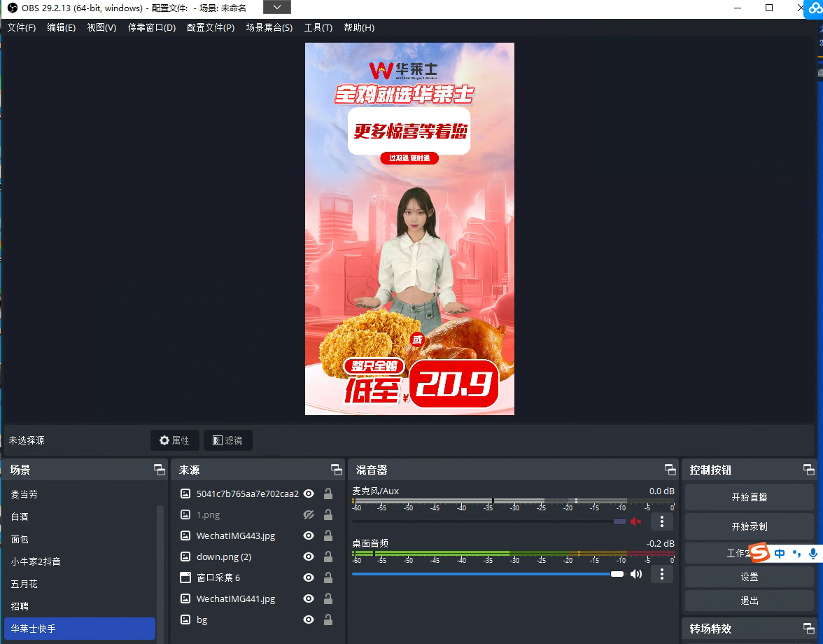Select the 五月花 scene

point(80,584)
